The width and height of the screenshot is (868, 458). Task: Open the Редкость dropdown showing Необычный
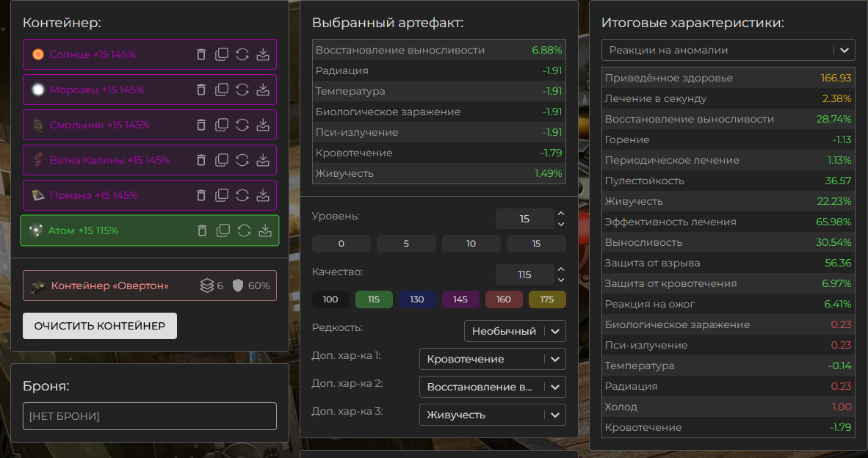pos(515,331)
